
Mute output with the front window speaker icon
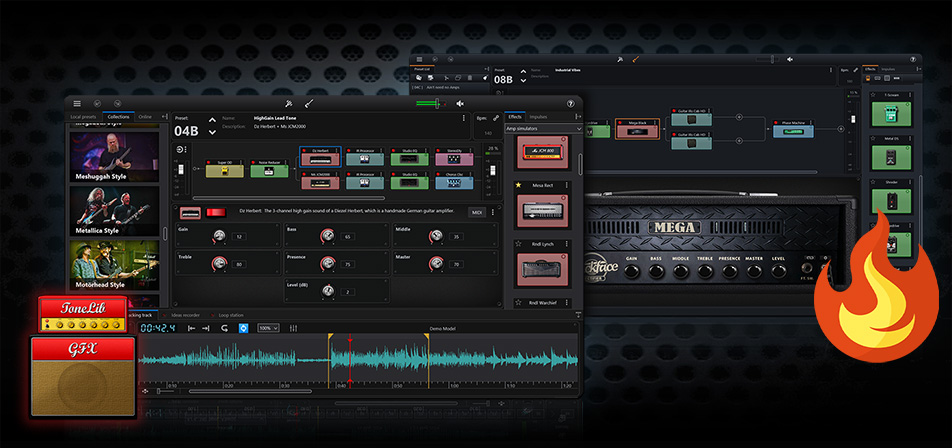tap(460, 104)
